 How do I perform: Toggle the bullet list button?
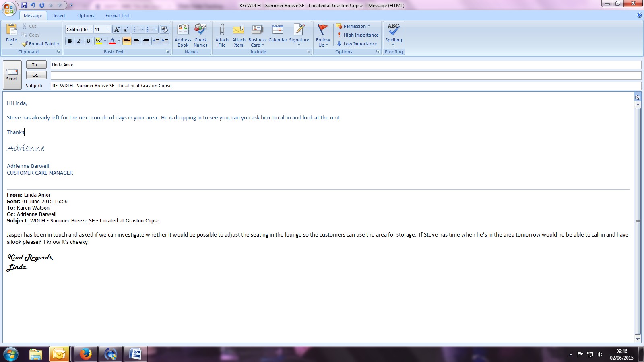coord(136,29)
